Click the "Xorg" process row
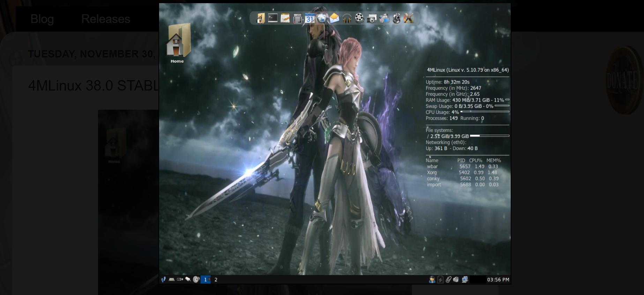 [463, 172]
